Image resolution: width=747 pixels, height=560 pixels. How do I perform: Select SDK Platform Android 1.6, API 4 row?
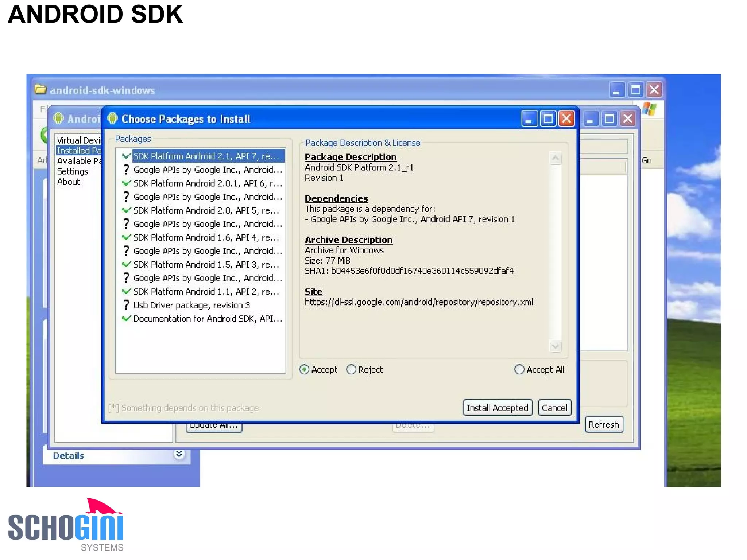(206, 237)
